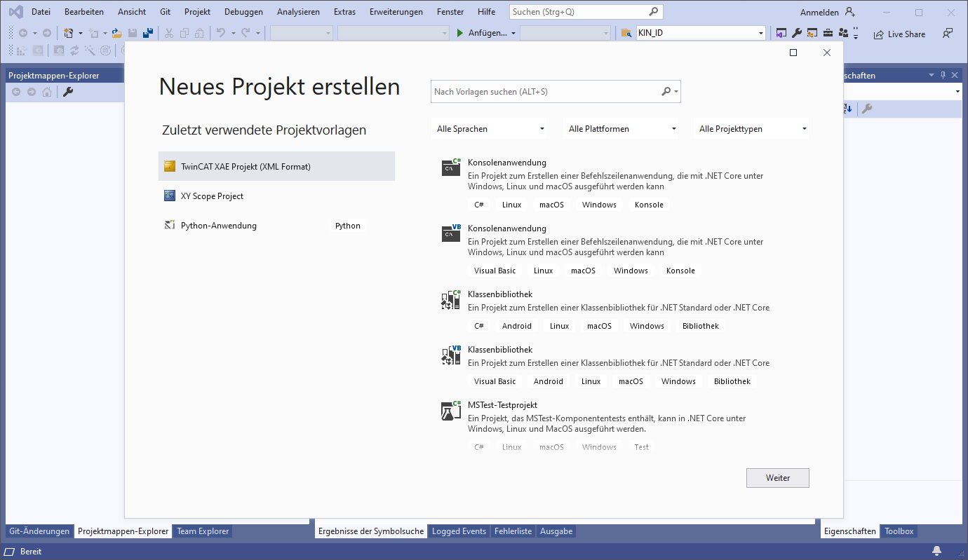Open the KIN_ID combo box dropdown
This screenshot has height=560, width=968.
pyautogui.click(x=761, y=33)
